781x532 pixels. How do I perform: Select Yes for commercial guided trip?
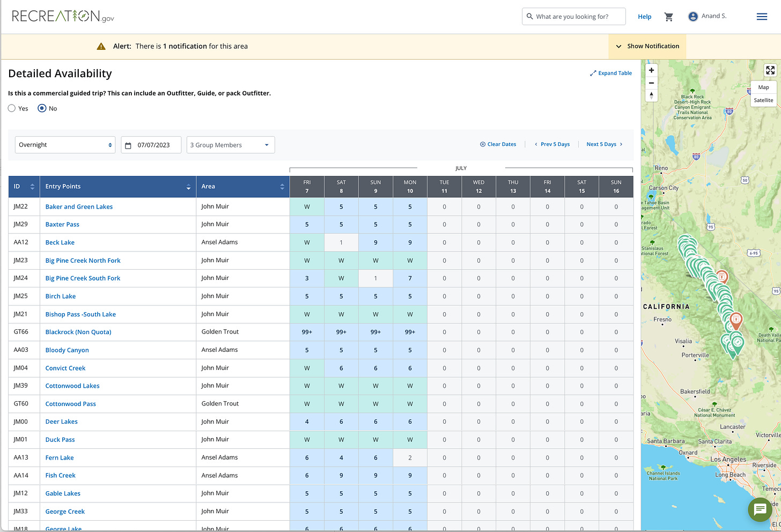[x=12, y=108]
